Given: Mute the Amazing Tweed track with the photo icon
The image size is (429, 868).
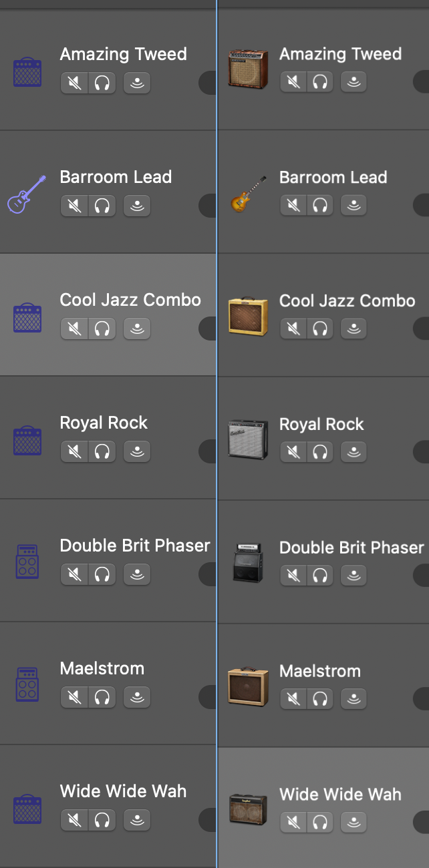Looking at the screenshot, I should (x=293, y=82).
